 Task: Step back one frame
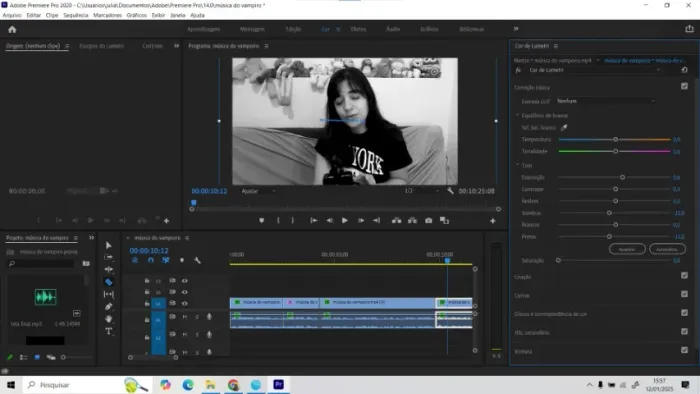point(329,220)
